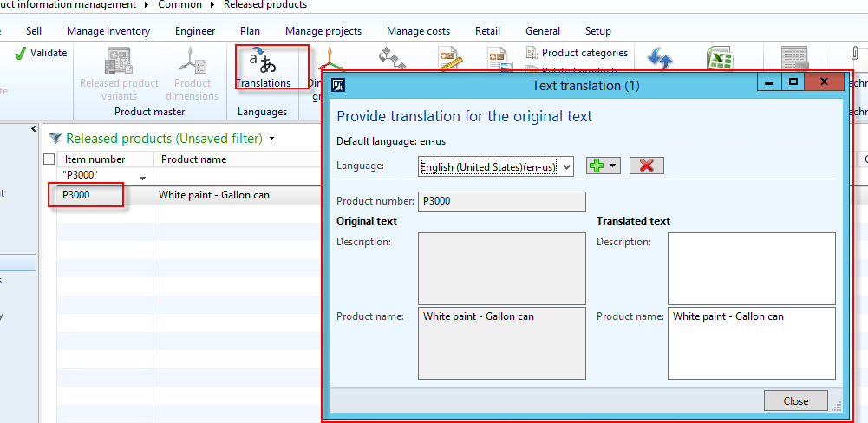Switch to the Manage inventory tab
Image resolution: width=868 pixels, height=423 pixels.
[x=108, y=31]
